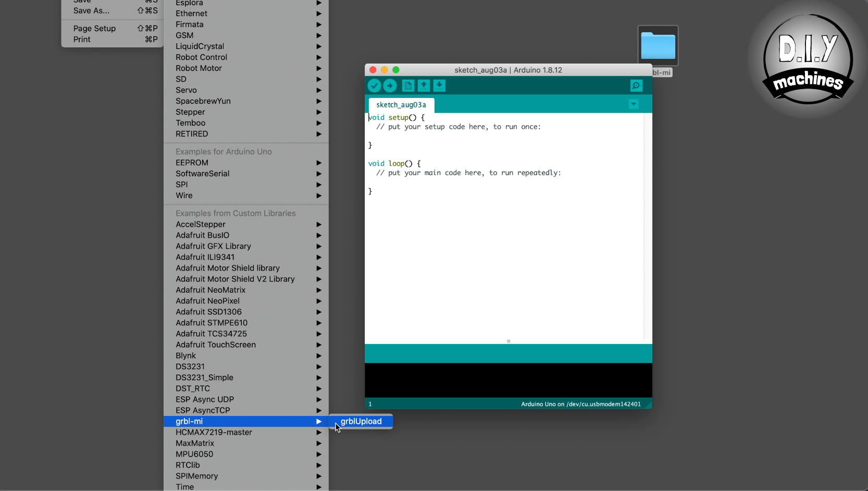This screenshot has width=868, height=491.
Task: Select Print in the File menu
Action: pyautogui.click(x=113, y=39)
